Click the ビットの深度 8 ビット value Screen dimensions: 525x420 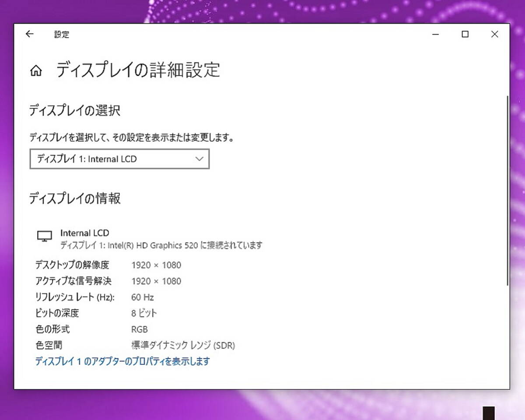click(x=144, y=313)
